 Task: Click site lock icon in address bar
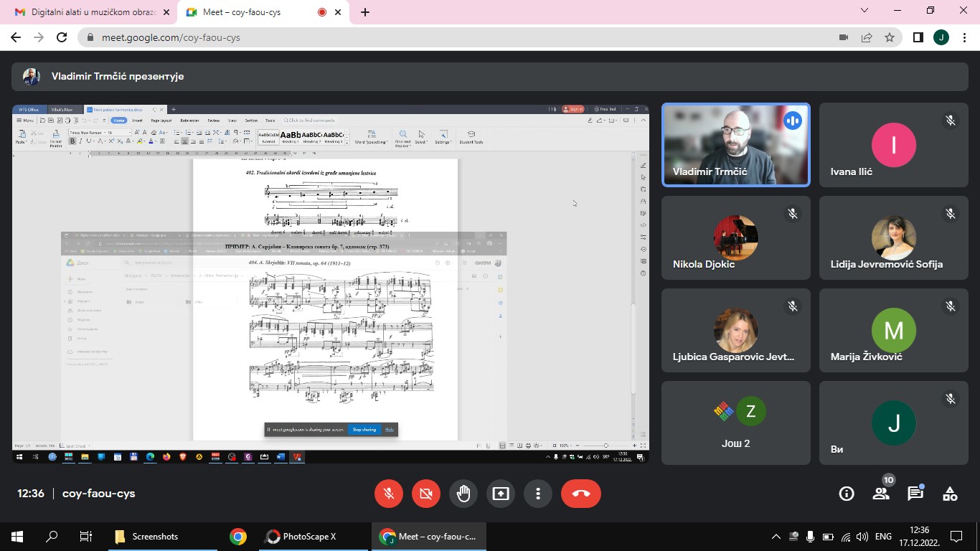90,37
